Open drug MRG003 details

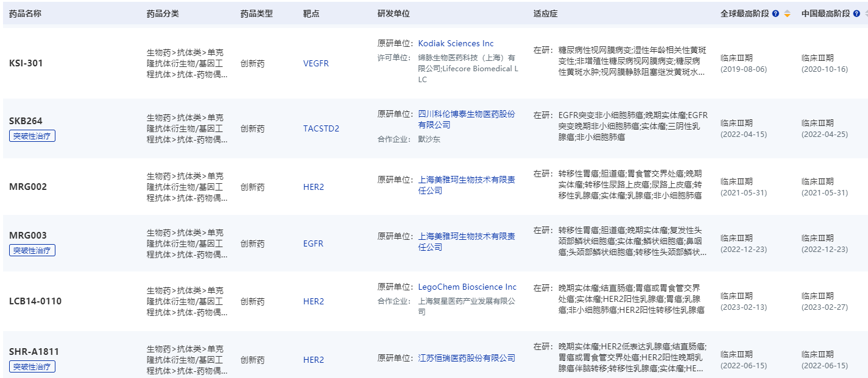28,236
